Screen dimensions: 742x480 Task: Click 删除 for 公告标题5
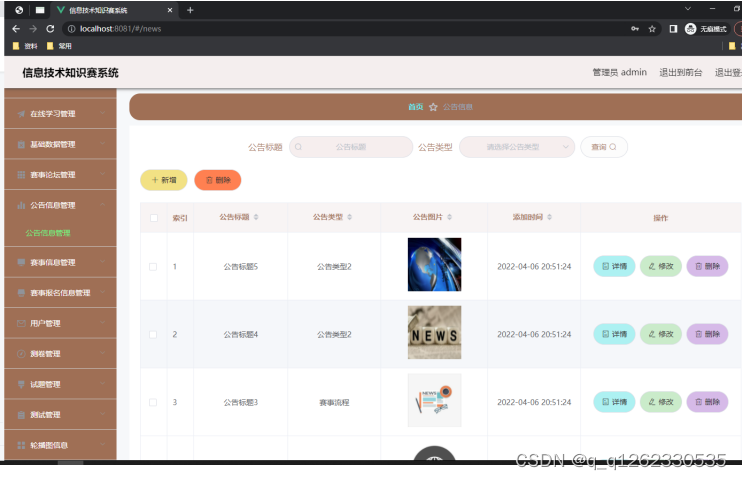707,266
